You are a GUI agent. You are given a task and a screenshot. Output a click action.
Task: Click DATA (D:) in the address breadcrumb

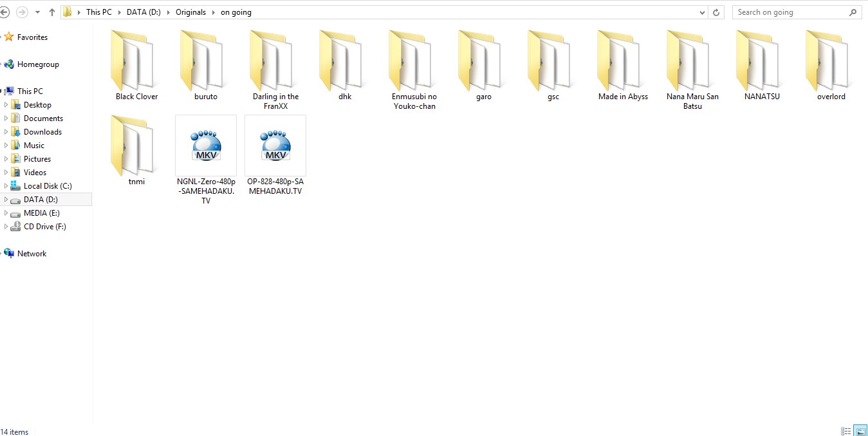click(143, 12)
